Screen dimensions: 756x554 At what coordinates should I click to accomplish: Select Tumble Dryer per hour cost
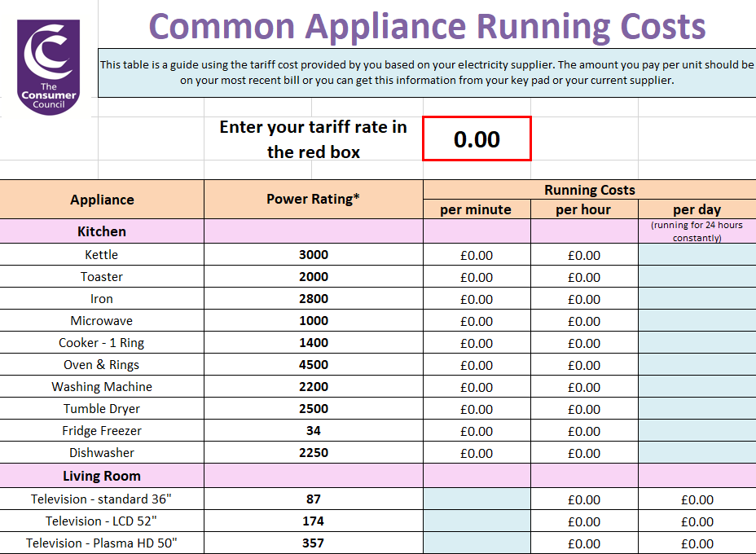[x=584, y=409]
